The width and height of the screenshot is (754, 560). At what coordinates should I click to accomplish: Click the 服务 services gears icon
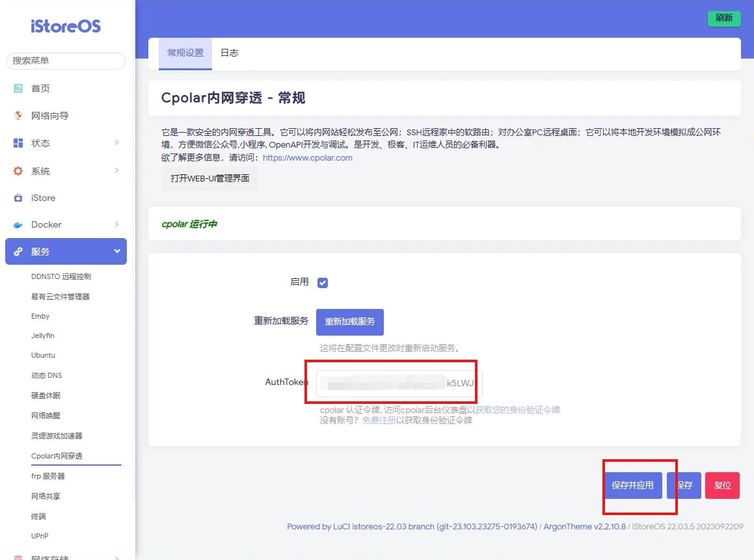tap(18, 252)
